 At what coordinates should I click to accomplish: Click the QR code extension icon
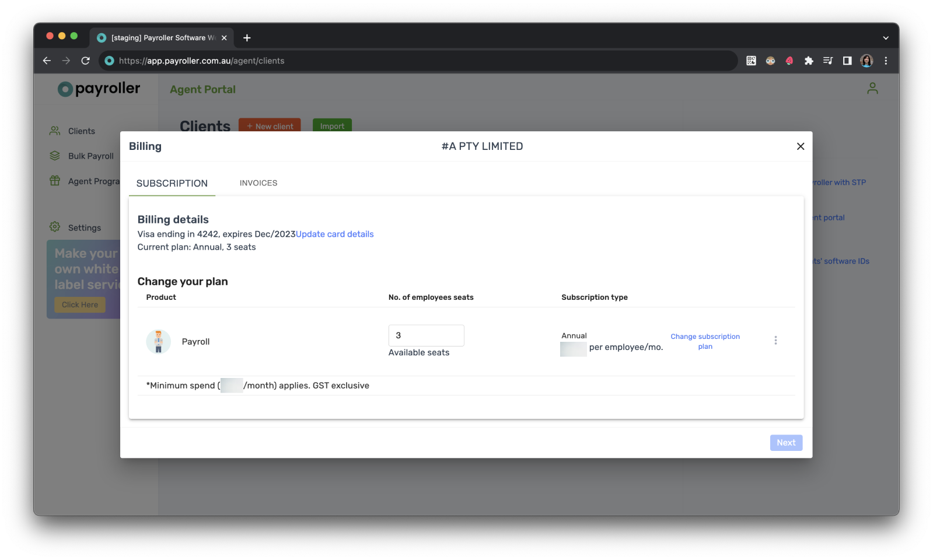(x=751, y=61)
